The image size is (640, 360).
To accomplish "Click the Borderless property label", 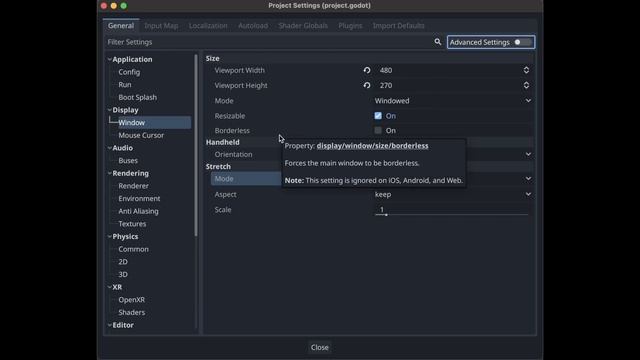I will (232, 131).
